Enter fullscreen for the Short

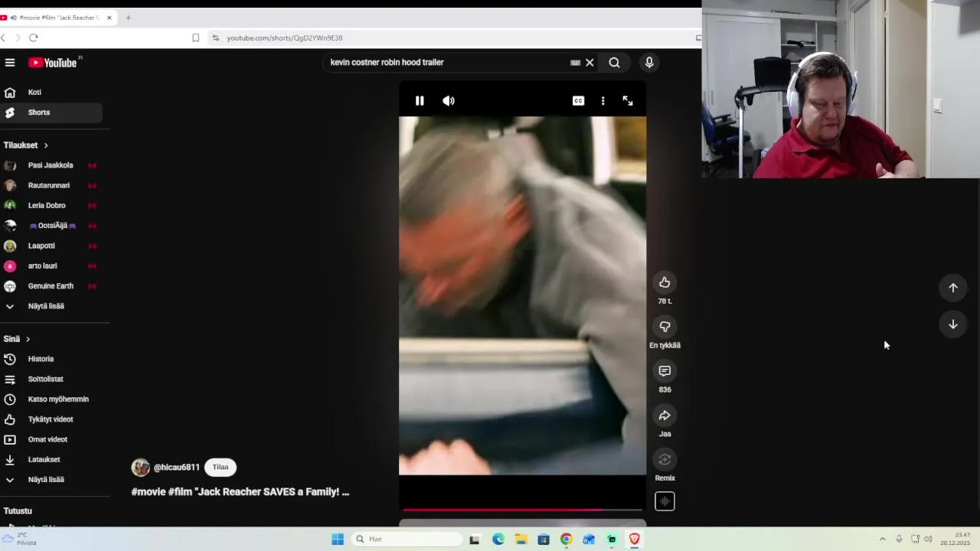(628, 101)
